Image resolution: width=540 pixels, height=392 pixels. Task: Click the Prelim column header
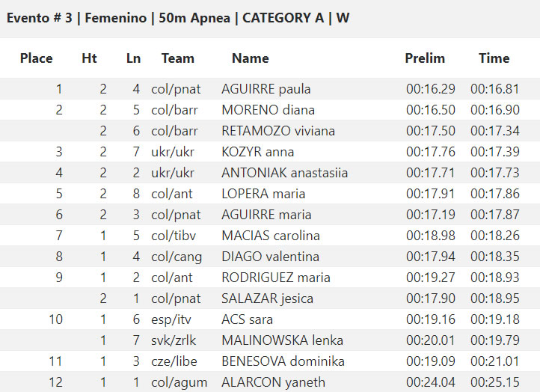click(x=425, y=58)
